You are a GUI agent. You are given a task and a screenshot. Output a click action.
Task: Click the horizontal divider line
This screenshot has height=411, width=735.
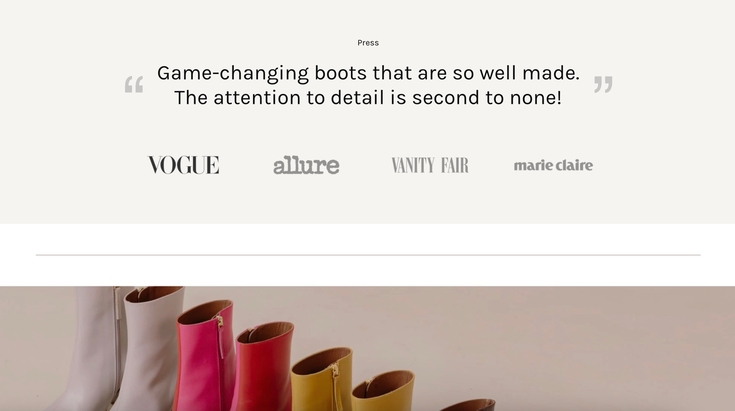coord(368,255)
